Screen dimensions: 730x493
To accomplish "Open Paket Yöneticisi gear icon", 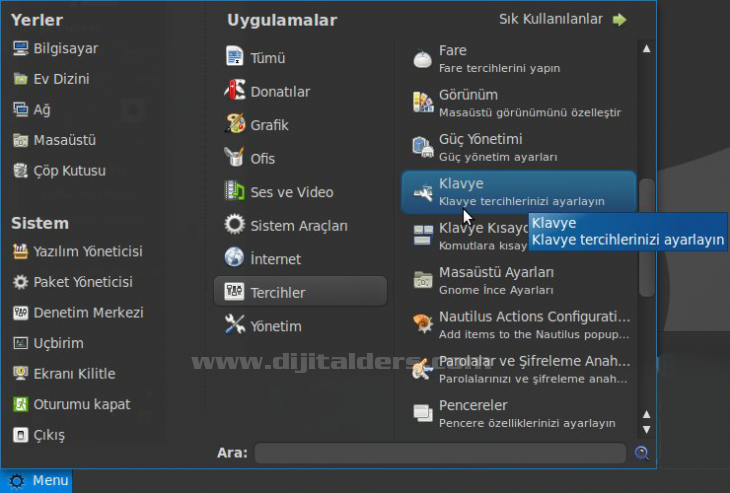I will 20,282.
